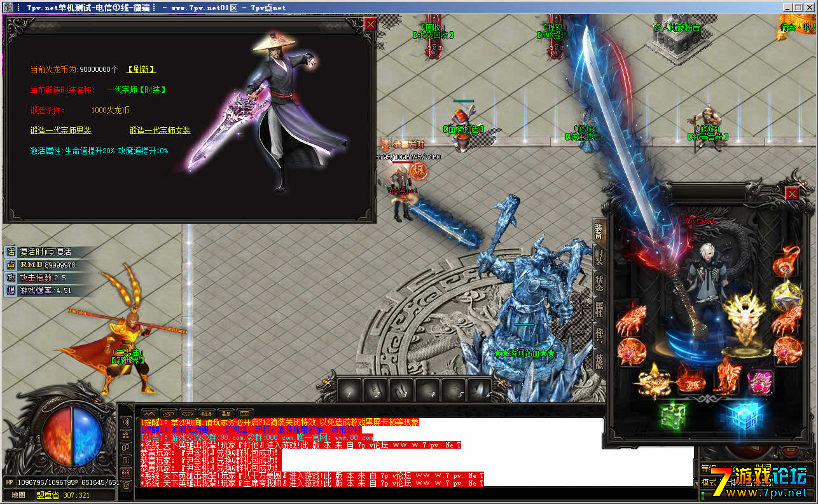The width and height of the screenshot is (818, 504).
Task: Close the character equipment panel
Action: [x=792, y=193]
